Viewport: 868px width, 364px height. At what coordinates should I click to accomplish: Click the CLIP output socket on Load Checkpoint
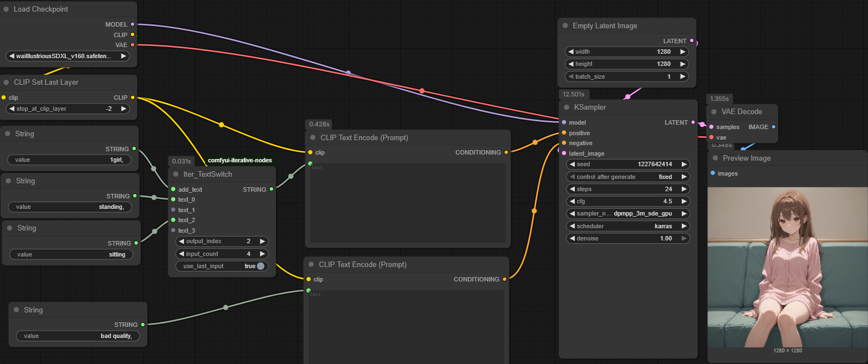point(132,35)
